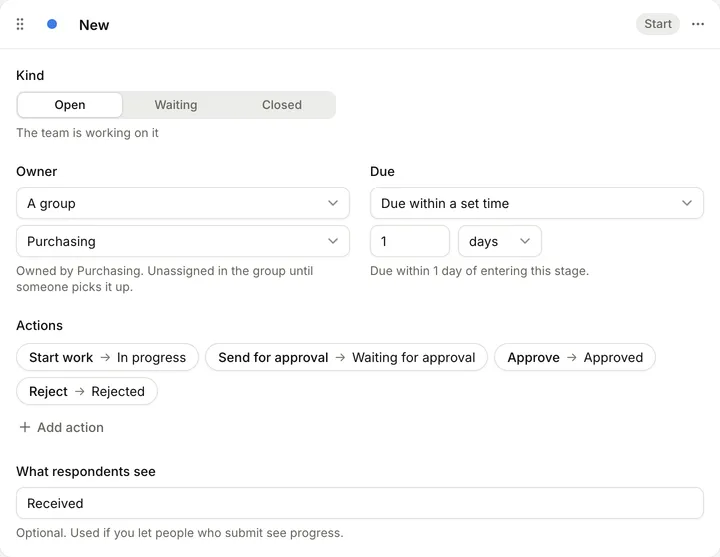Select the Open kind

pos(70,105)
